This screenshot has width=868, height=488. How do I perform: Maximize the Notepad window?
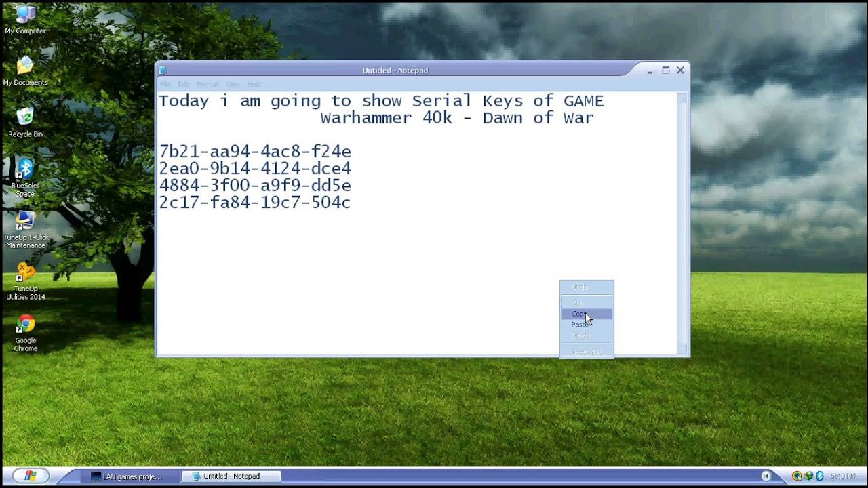point(666,70)
